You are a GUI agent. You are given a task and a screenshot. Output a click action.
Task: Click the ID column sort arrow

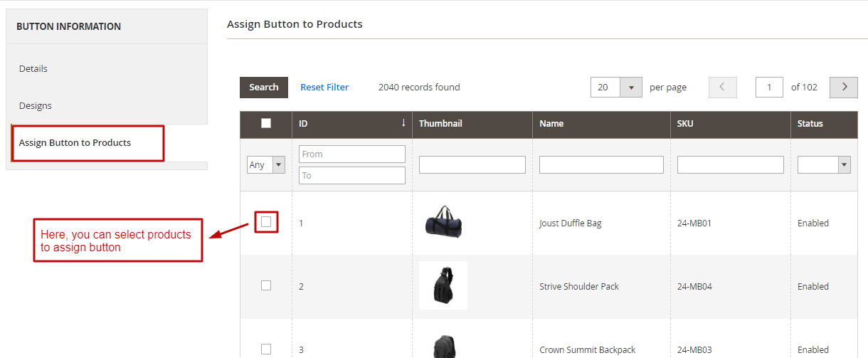coord(403,123)
